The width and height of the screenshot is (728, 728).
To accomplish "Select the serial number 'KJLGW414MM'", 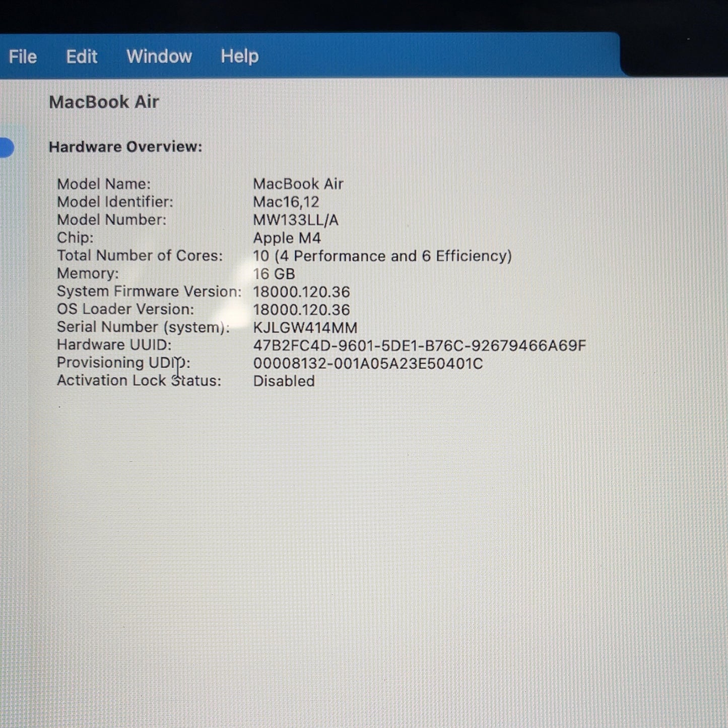I will [x=305, y=328].
